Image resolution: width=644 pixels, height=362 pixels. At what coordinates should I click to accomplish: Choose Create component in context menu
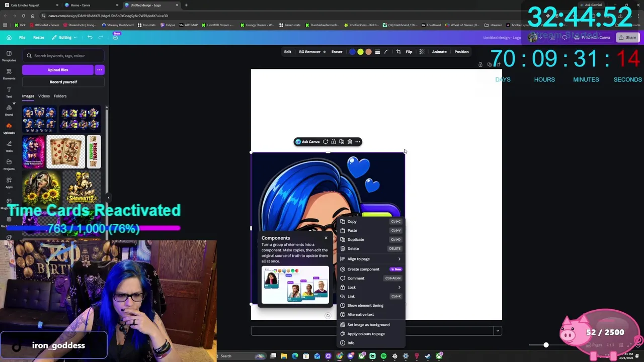pyautogui.click(x=371, y=269)
